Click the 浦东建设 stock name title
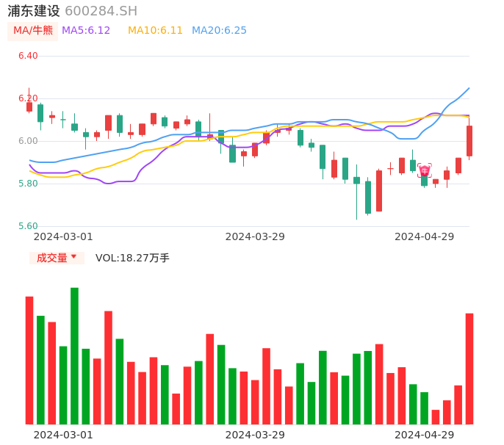 coord(34,11)
